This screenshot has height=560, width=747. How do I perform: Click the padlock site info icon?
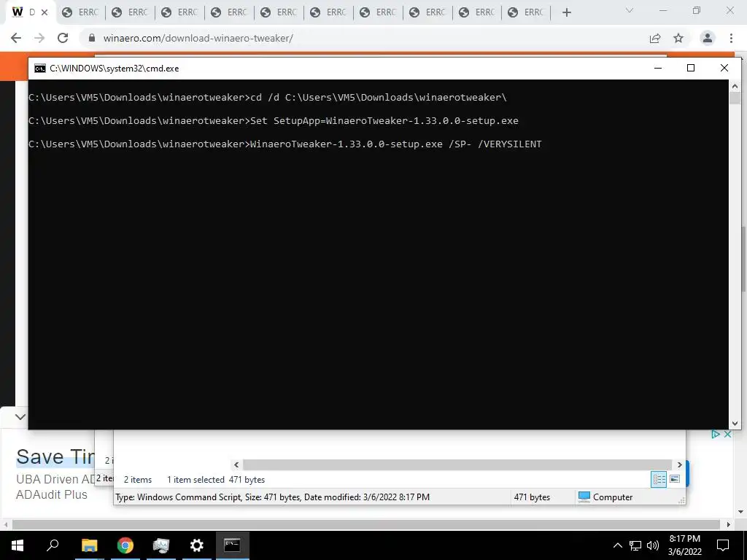(x=92, y=38)
